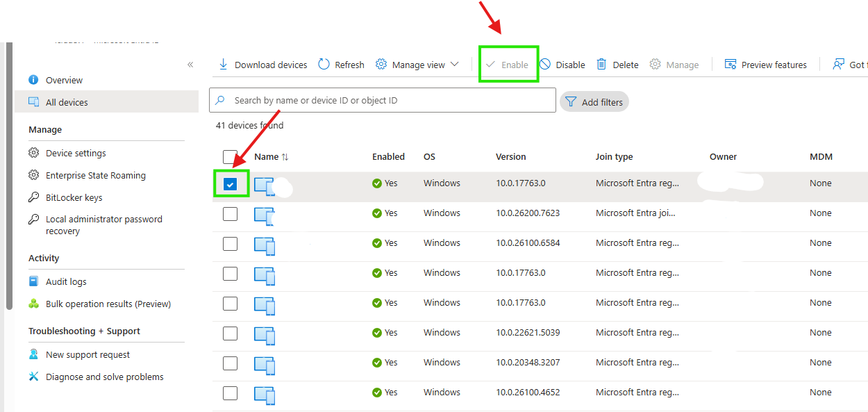Check the checkbox for version 10.0.20348.3207 device

pos(230,363)
